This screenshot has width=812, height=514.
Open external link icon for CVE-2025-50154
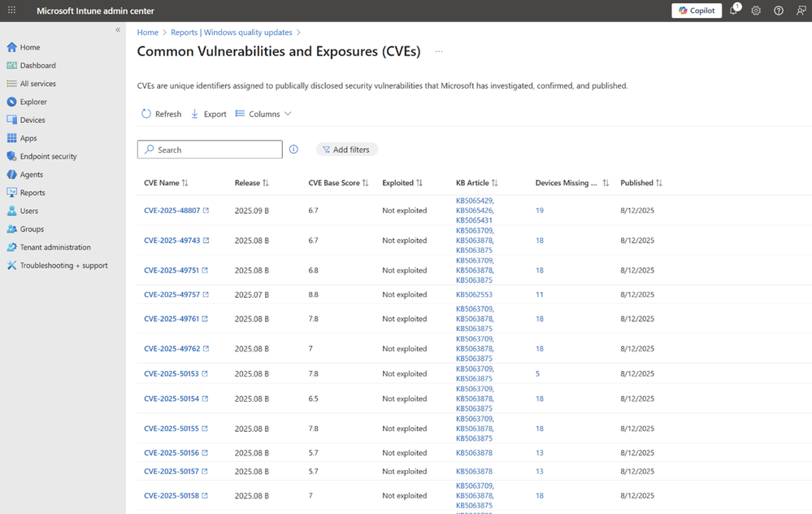click(x=205, y=399)
